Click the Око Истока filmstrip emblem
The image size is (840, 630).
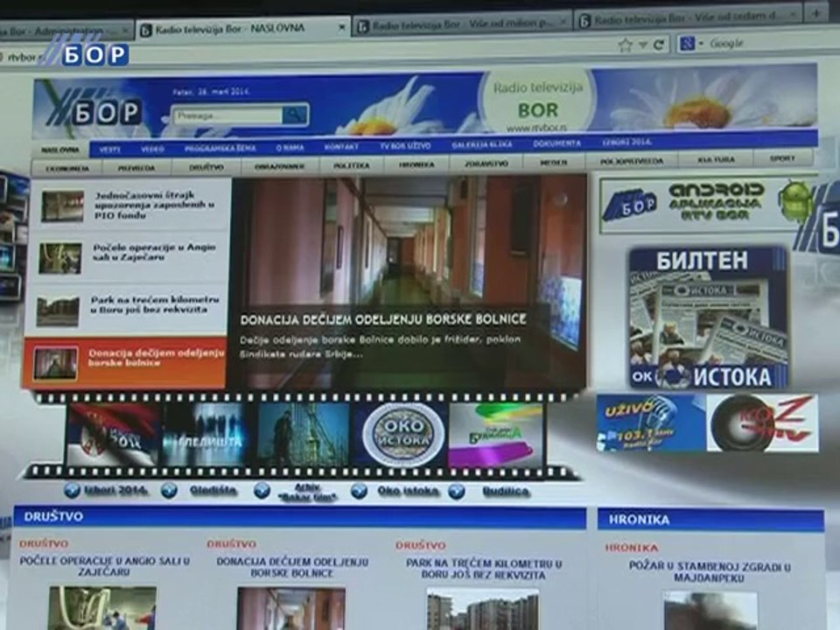(403, 434)
